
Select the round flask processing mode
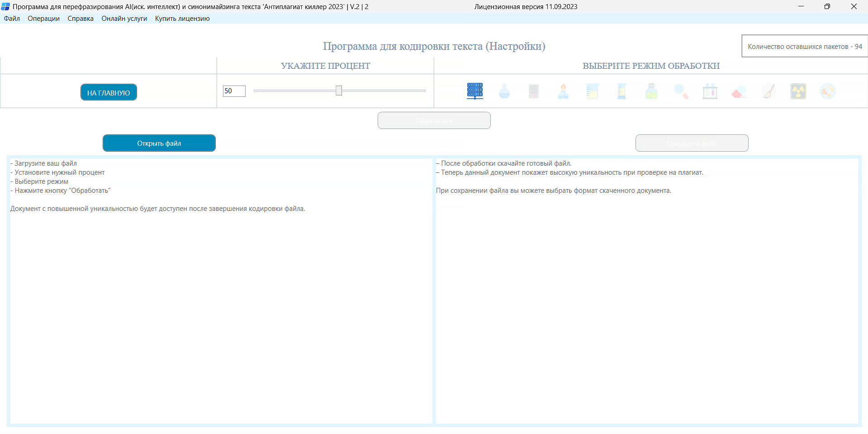[504, 91]
